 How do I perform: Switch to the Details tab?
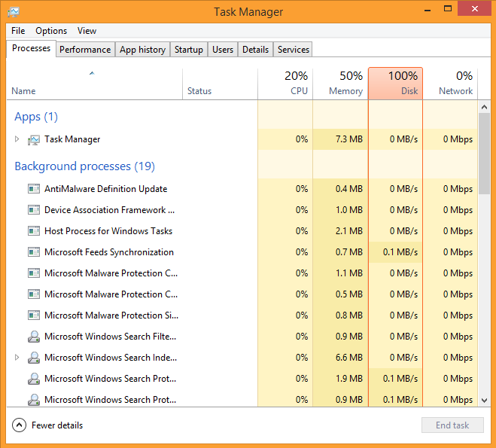point(255,50)
